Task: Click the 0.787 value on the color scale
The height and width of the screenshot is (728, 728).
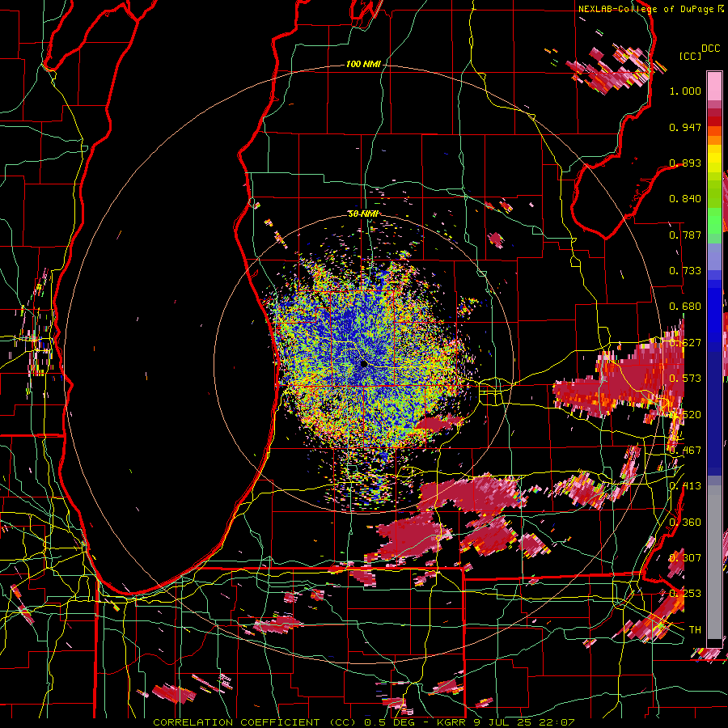Action: 685,235
